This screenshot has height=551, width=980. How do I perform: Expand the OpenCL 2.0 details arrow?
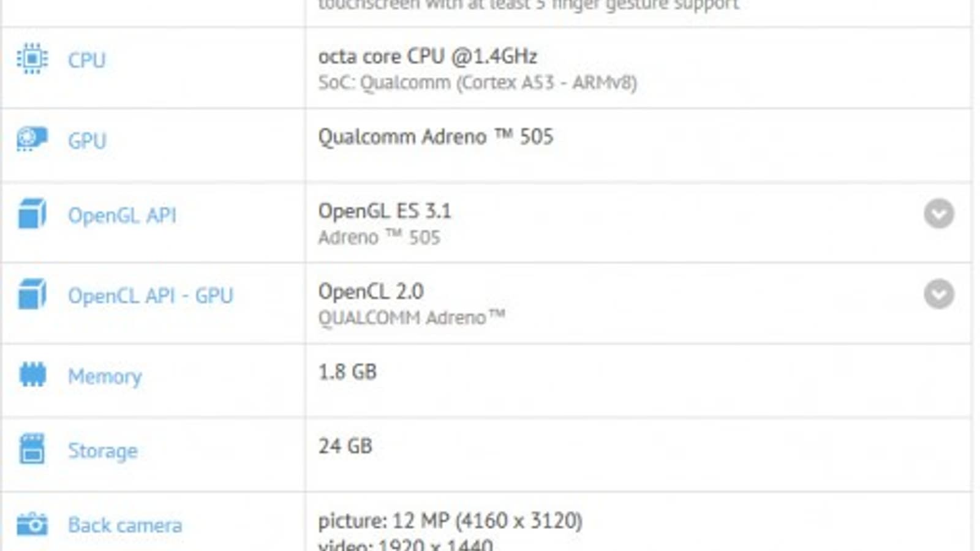(938, 294)
